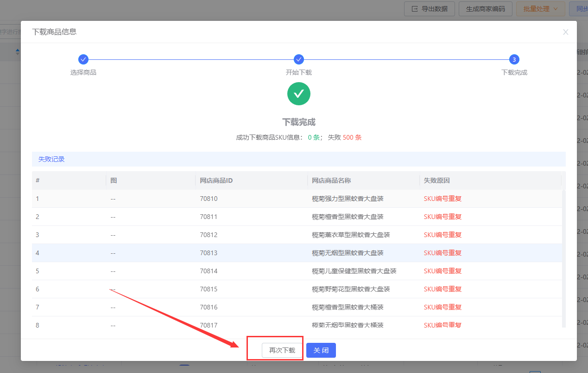588x373 pixels.
Task: Click the sort arrows icon in background table
Action: tap(18, 52)
